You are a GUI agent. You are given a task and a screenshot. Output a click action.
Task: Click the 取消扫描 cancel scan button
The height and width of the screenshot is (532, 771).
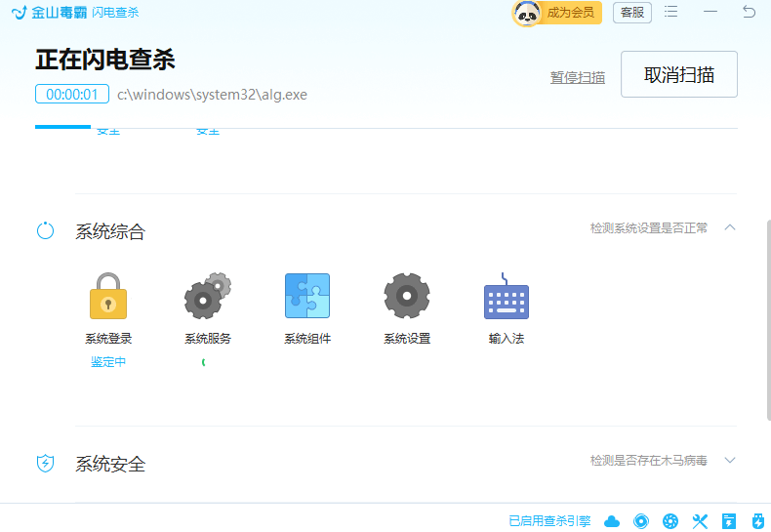[x=679, y=74]
